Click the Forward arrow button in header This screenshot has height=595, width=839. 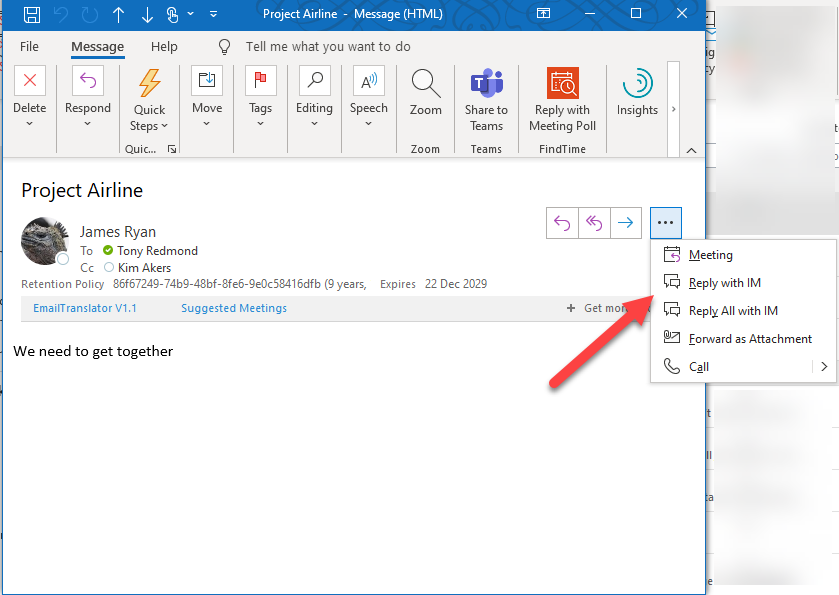(x=626, y=223)
